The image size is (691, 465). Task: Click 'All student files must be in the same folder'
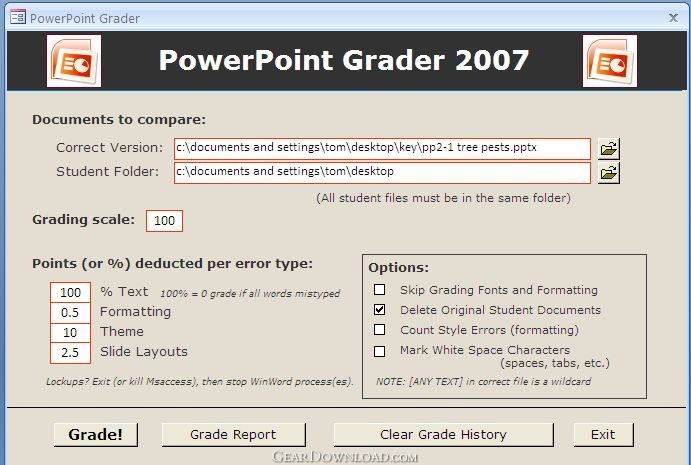443,198
